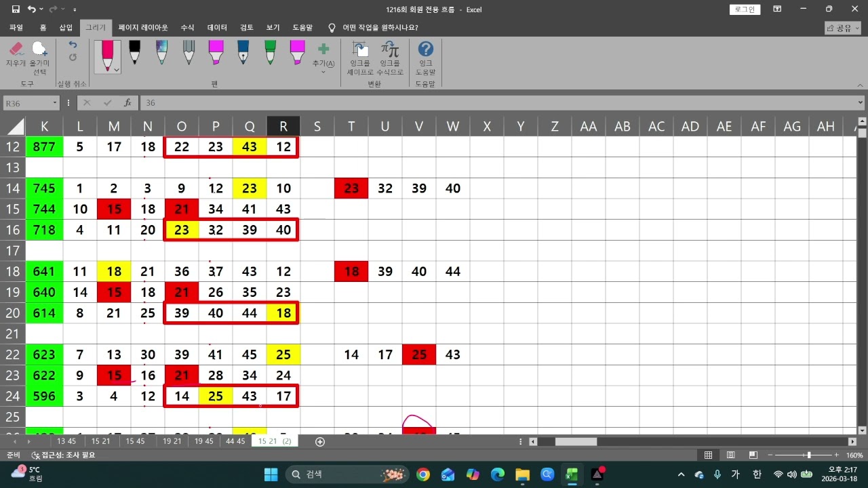Viewport: 868px width, 488px height.
Task: Select the Lasso selection (올가미 선택) tool
Action: 40,56
